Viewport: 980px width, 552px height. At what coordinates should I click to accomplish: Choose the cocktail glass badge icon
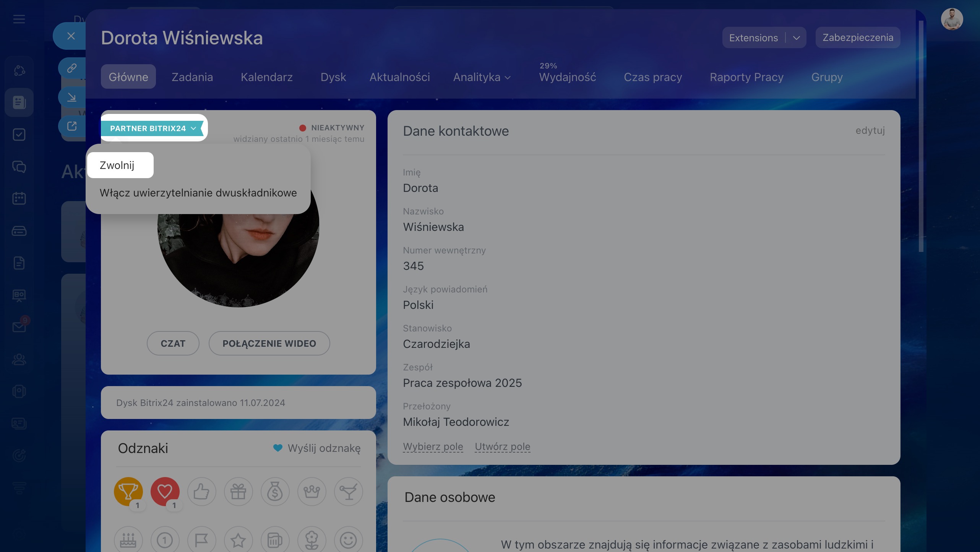pos(348,492)
